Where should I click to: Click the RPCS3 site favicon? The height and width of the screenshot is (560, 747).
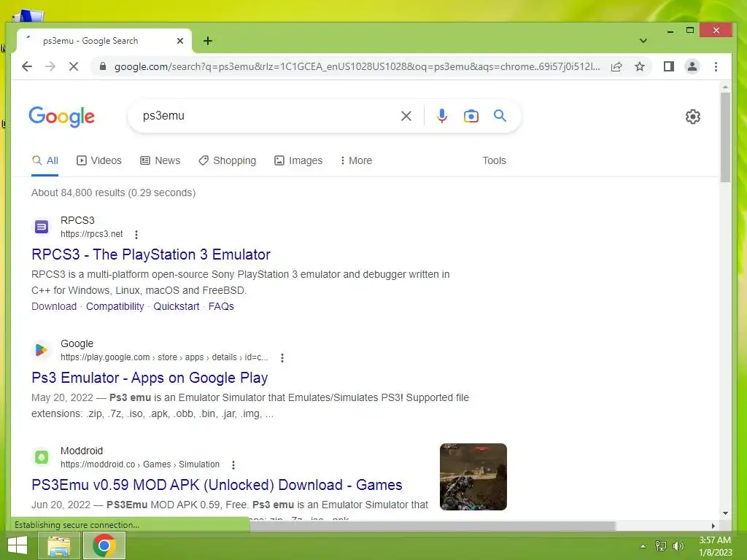(42, 227)
